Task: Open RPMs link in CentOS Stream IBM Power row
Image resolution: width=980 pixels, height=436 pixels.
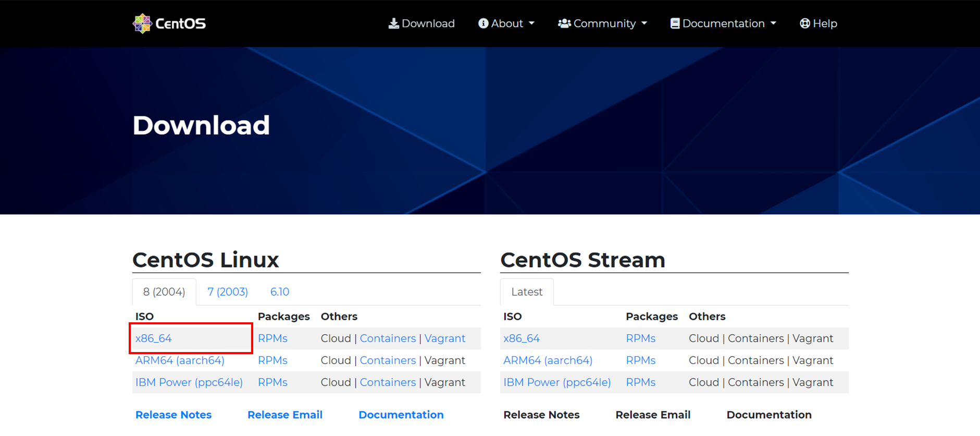Action: coord(641,382)
